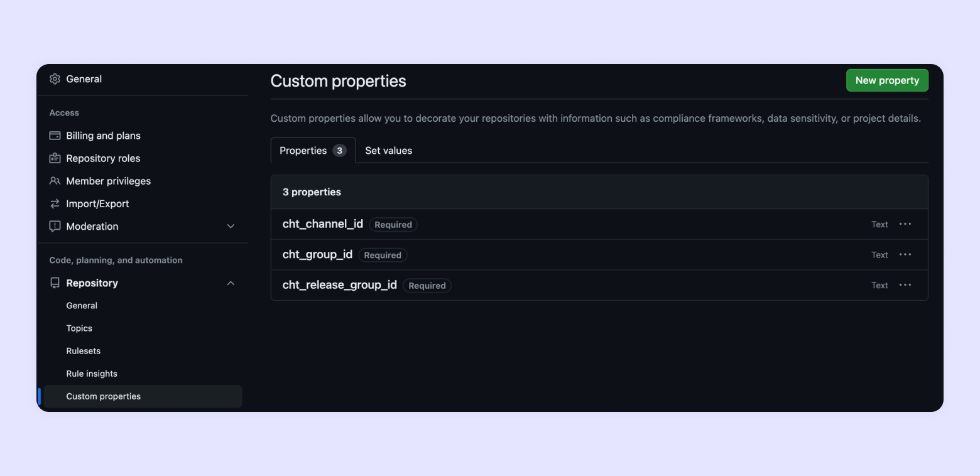This screenshot has width=980, height=476.
Task: Open three-dot menu for cht_group_id
Action: coord(905,255)
